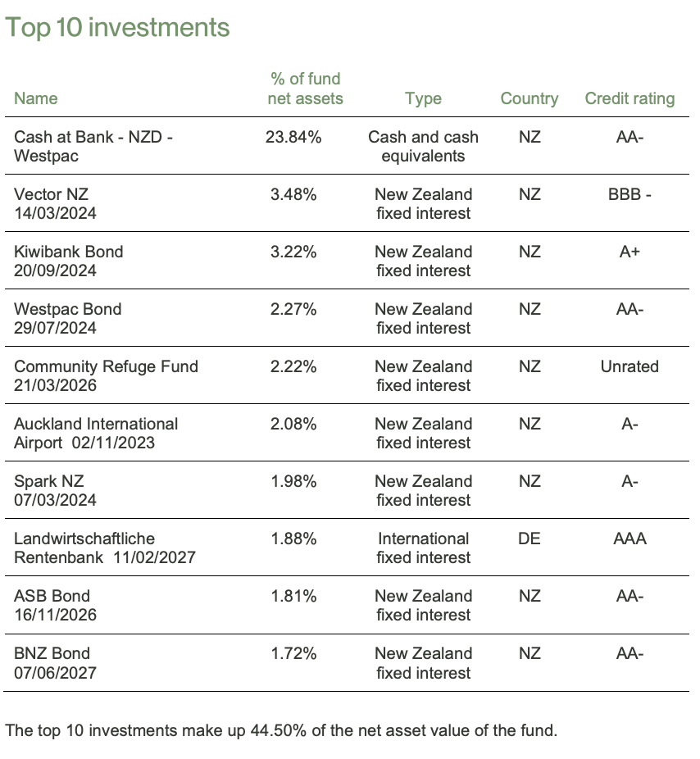Click the "% of fund net assets" header

tap(305, 89)
